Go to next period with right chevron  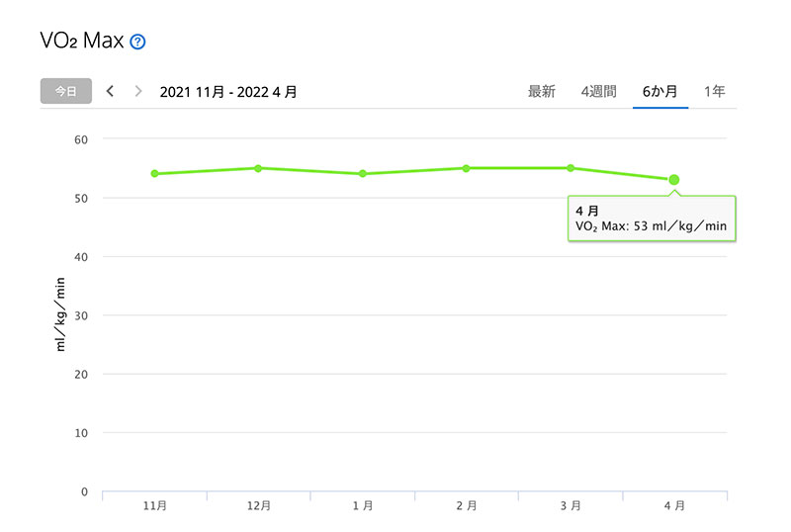point(138,91)
